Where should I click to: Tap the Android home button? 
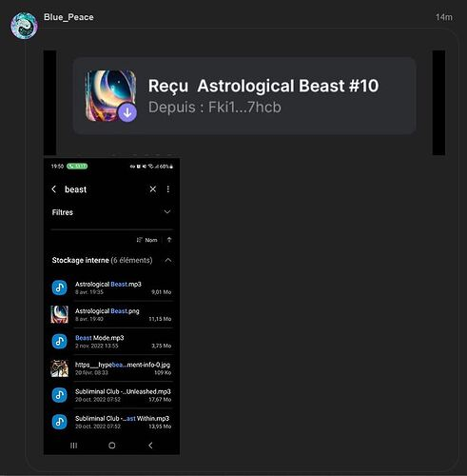[112, 446]
